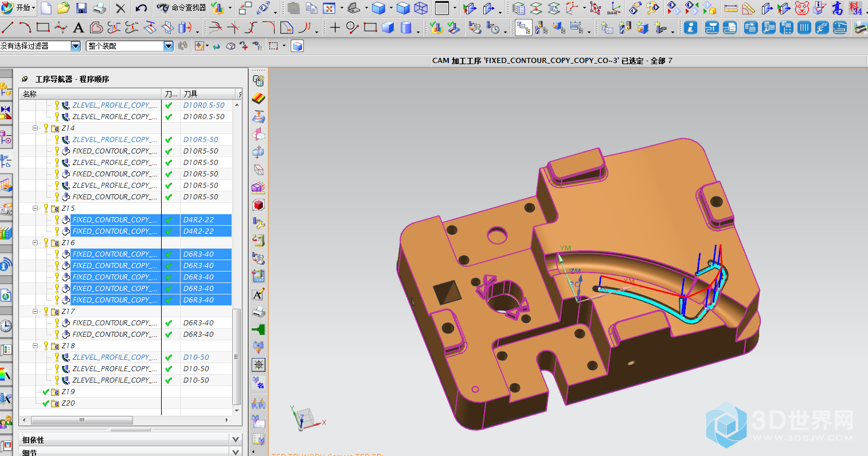Open the 没有选择过滤器 filter dropdown
Screen dimensions: 868x456
pos(76,46)
